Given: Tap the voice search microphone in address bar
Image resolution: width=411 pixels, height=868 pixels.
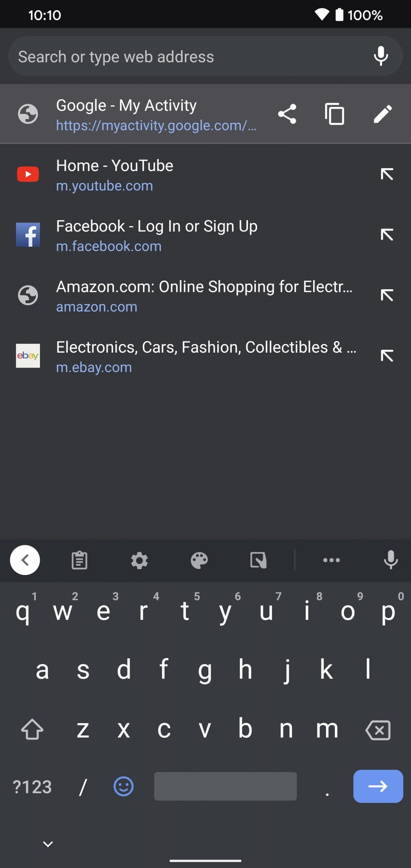Looking at the screenshot, I should (x=381, y=56).
